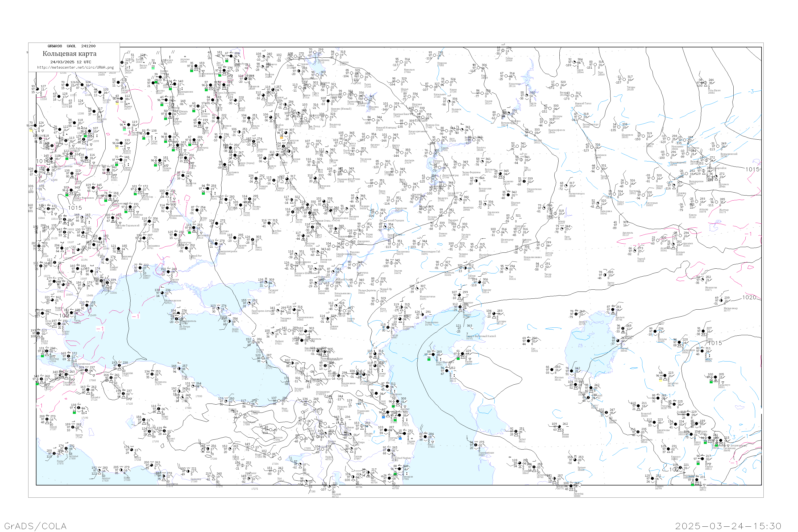Click the Варена station yellow square marker
Screen dimensions: 798x532
coord(117,104)
